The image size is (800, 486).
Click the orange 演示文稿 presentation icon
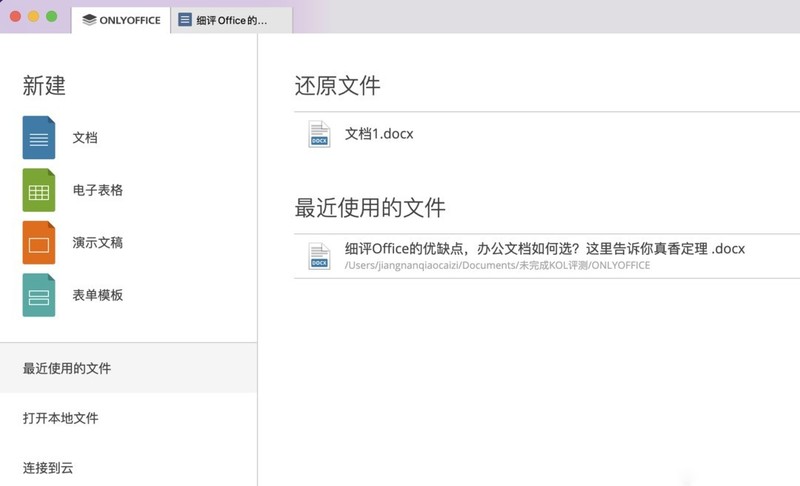point(39,243)
